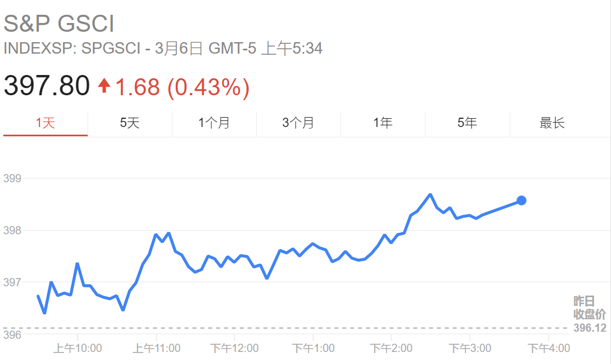Open the 1个月 chart range
Viewport: 611px width, 364px height.
pos(214,123)
